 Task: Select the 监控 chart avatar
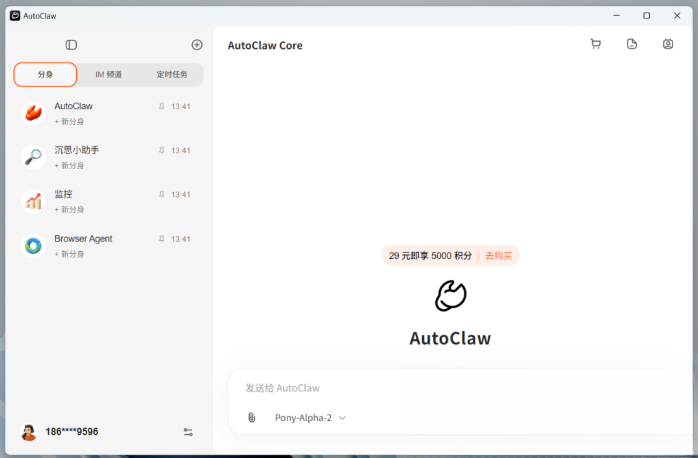pos(33,201)
